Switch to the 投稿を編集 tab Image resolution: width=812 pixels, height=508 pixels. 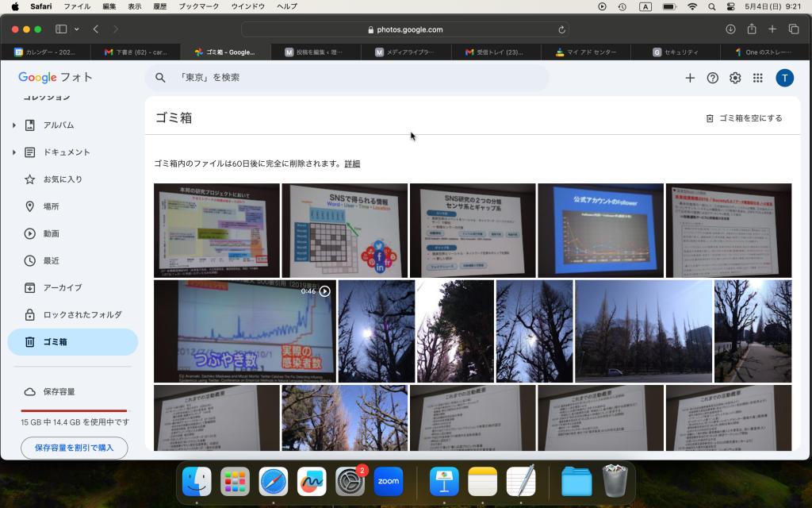[316, 52]
